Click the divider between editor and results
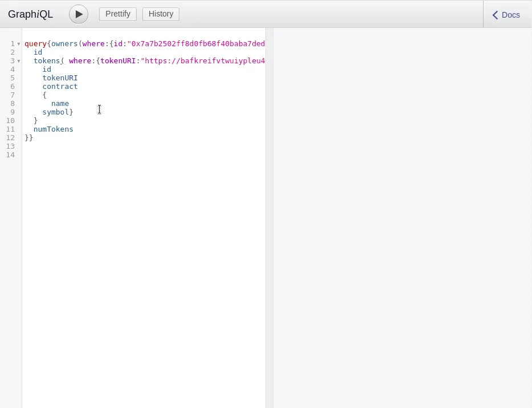 pos(269,217)
